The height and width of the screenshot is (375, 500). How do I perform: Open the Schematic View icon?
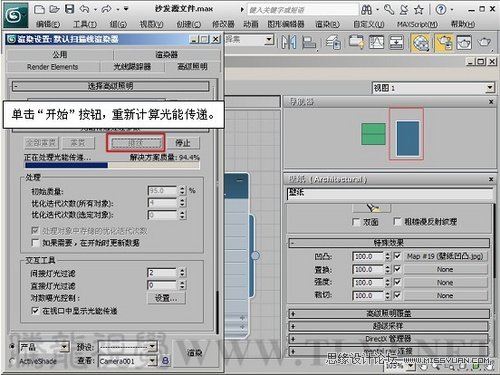click(x=396, y=42)
